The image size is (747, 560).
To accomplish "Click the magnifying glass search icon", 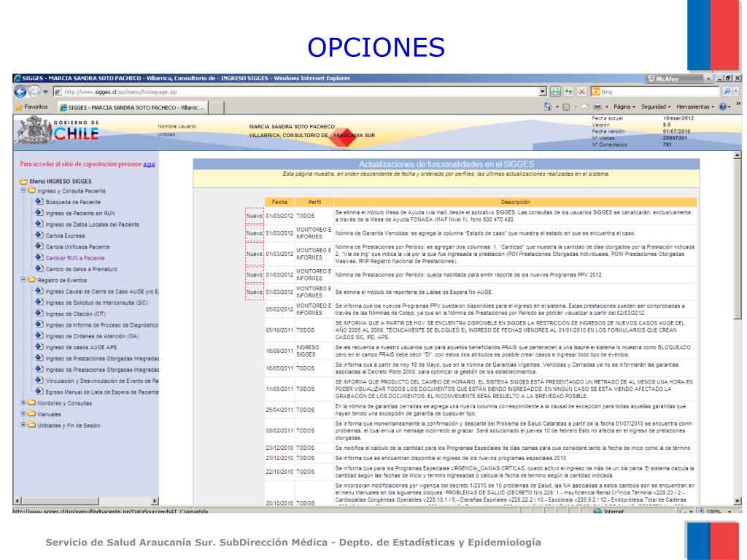I will pos(727,91).
